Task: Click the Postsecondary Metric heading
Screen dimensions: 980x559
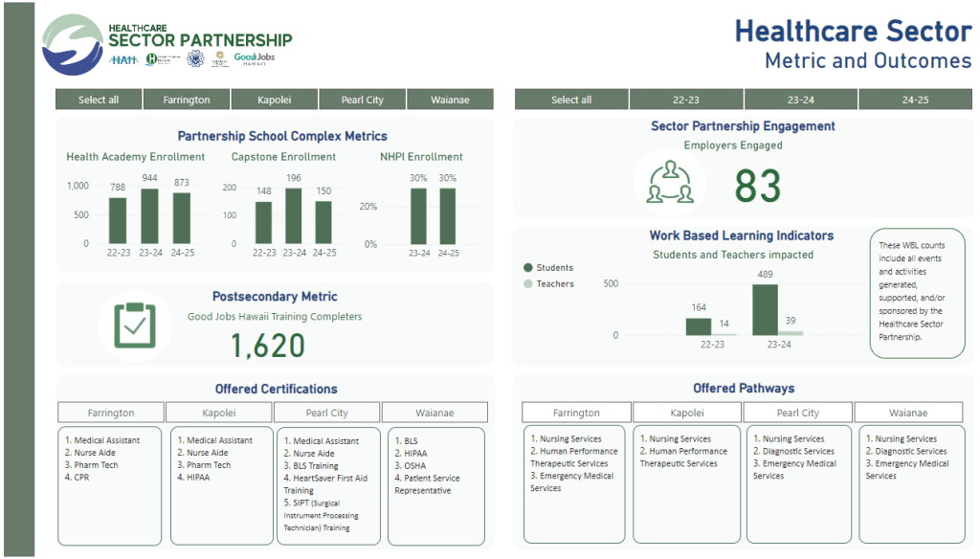Action: coord(275,297)
